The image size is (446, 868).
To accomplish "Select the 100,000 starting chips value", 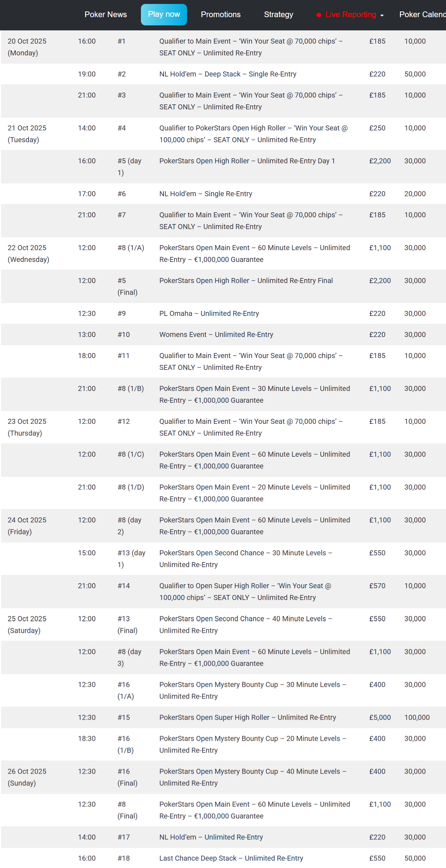I will 417,717.
